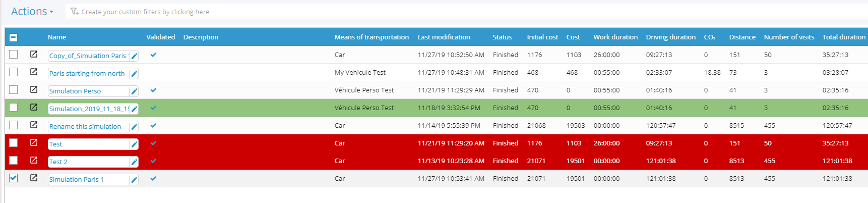The height and width of the screenshot is (203, 868).
Task: Sort table by Status column header
Action: [502, 37]
